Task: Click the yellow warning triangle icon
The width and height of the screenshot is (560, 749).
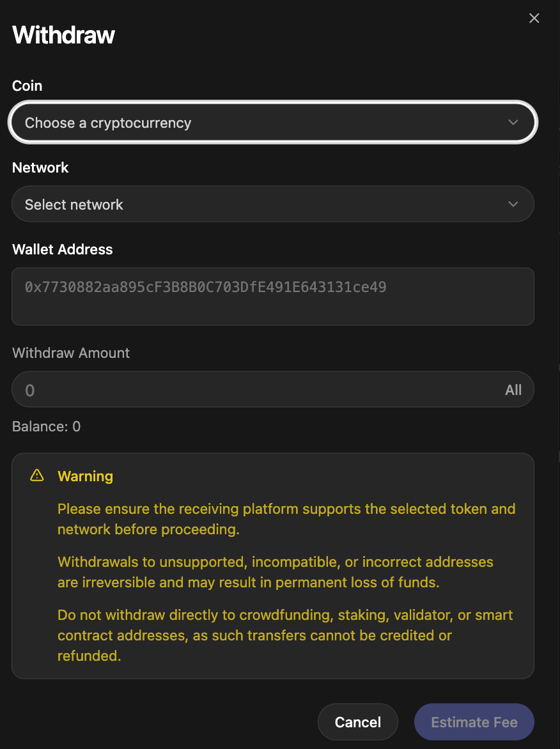Action: coord(37,475)
